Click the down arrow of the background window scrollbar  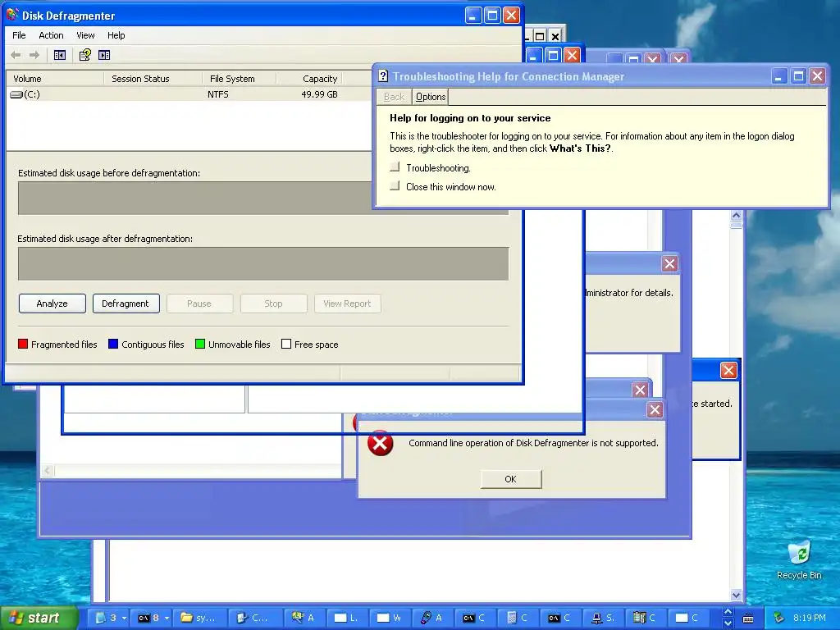[736, 595]
